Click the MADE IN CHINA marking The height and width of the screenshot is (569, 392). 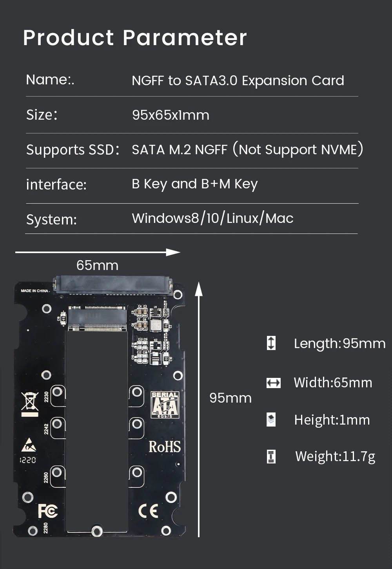click(35, 291)
